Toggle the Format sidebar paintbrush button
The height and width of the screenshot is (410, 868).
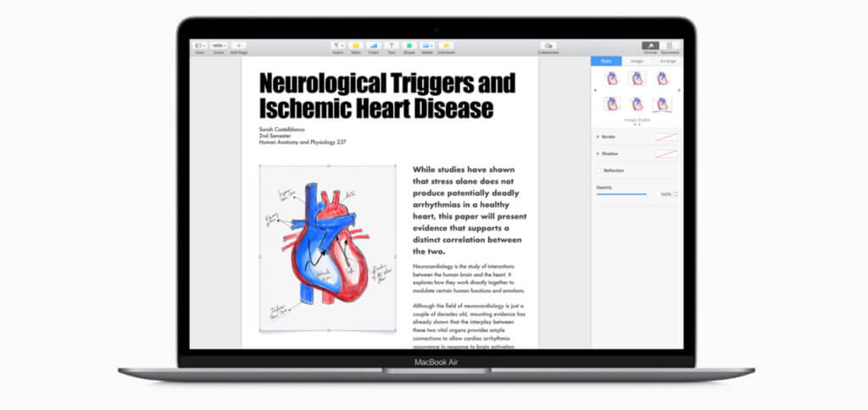pyautogui.click(x=650, y=46)
